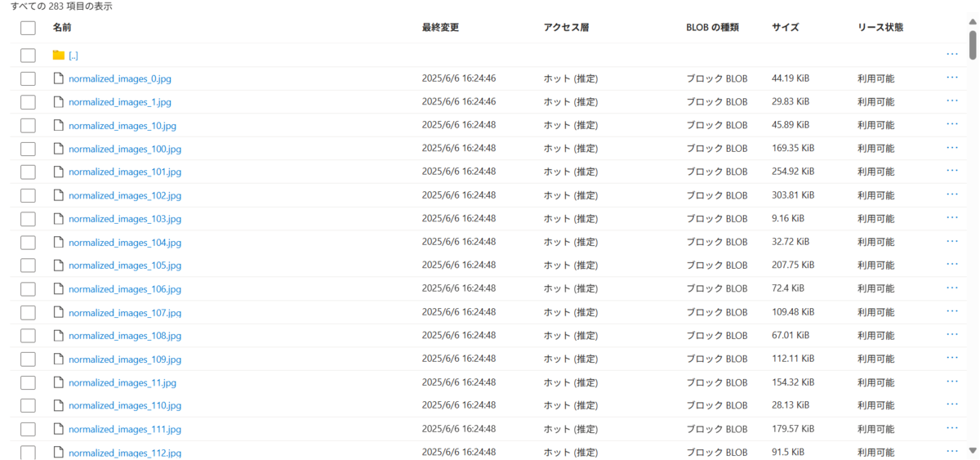Open three-dot menu for normalized_images_108.jpg
The height and width of the screenshot is (460, 980).
click(951, 334)
